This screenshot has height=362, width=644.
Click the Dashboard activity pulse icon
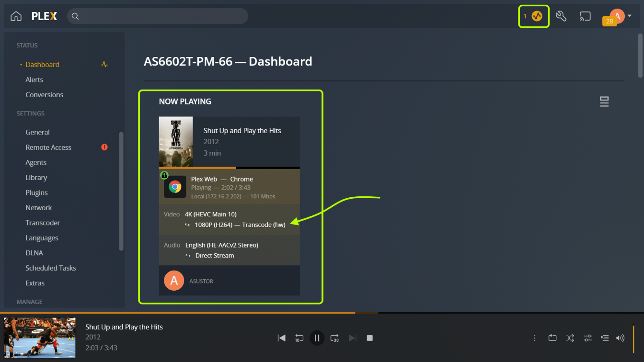(104, 65)
